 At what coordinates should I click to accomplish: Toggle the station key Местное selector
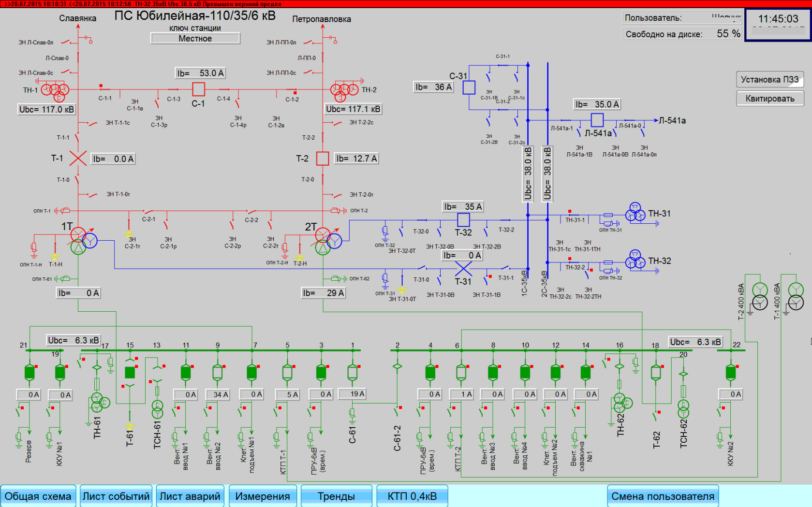[195, 39]
